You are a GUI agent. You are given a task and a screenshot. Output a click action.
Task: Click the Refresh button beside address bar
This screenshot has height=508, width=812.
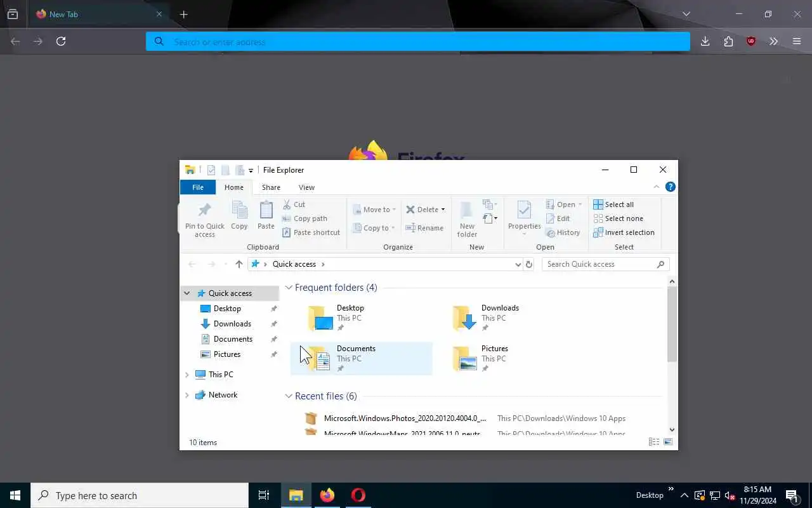(x=529, y=264)
